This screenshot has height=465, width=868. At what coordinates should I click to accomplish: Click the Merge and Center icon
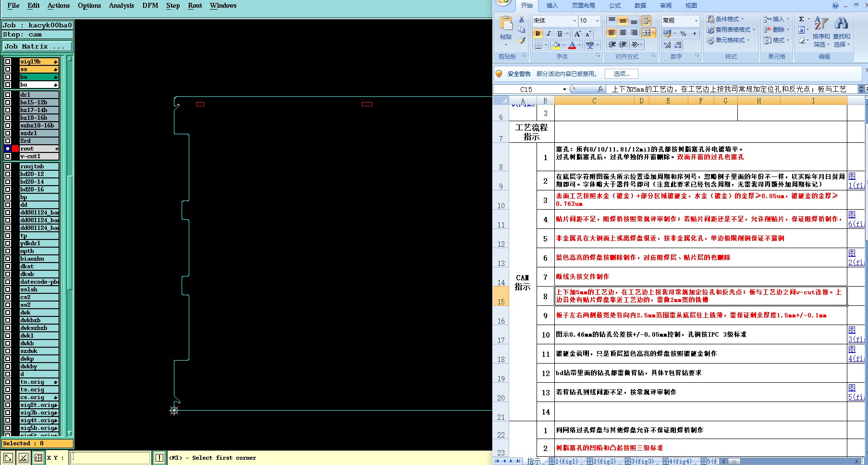646,33
